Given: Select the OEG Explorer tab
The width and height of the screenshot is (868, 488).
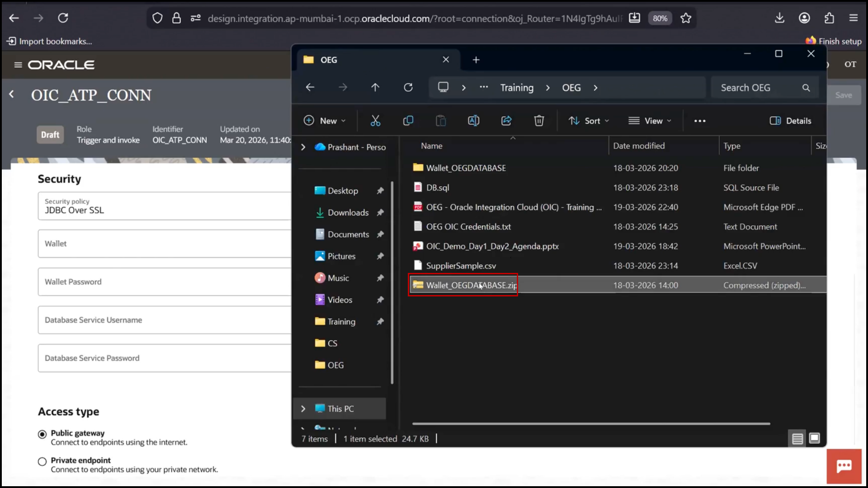Looking at the screenshot, I should pos(377,60).
